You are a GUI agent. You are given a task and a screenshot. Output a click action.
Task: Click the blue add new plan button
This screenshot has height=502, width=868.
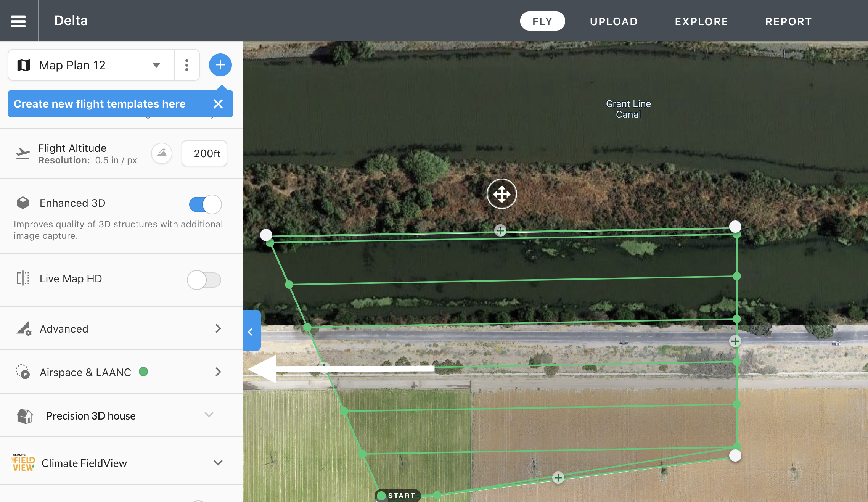[220, 65]
